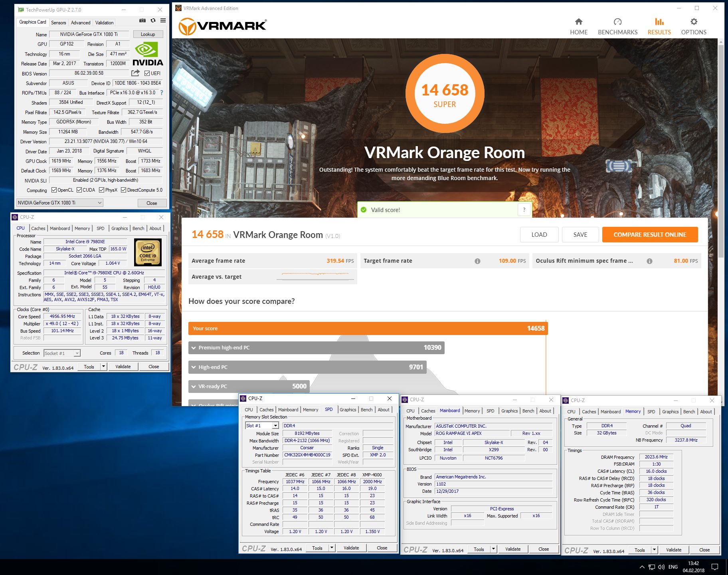The height and width of the screenshot is (575, 728).
Task: Click the GPU Name field in GPU-Z
Action: point(89,34)
